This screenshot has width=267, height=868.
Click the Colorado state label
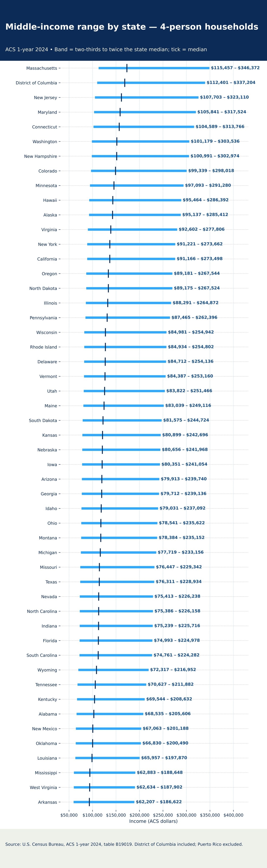click(48, 171)
